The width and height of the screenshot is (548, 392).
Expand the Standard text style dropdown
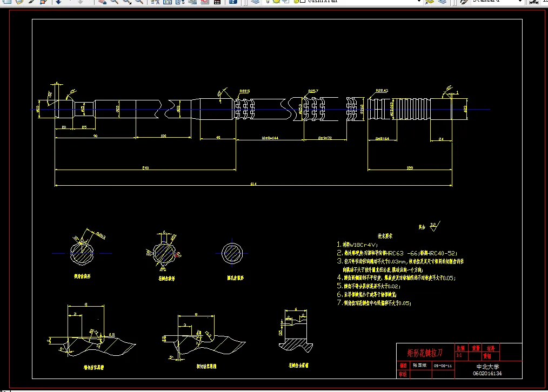coord(520,2)
